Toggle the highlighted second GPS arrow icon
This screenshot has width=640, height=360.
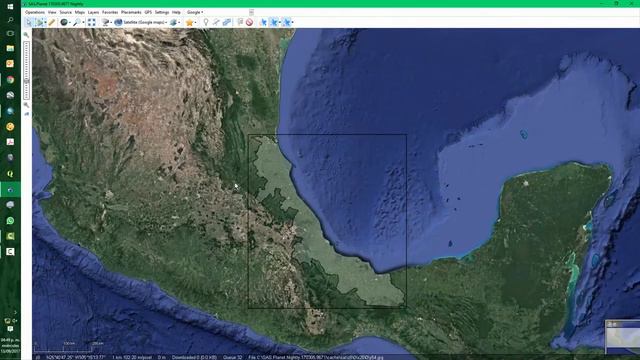[275, 22]
